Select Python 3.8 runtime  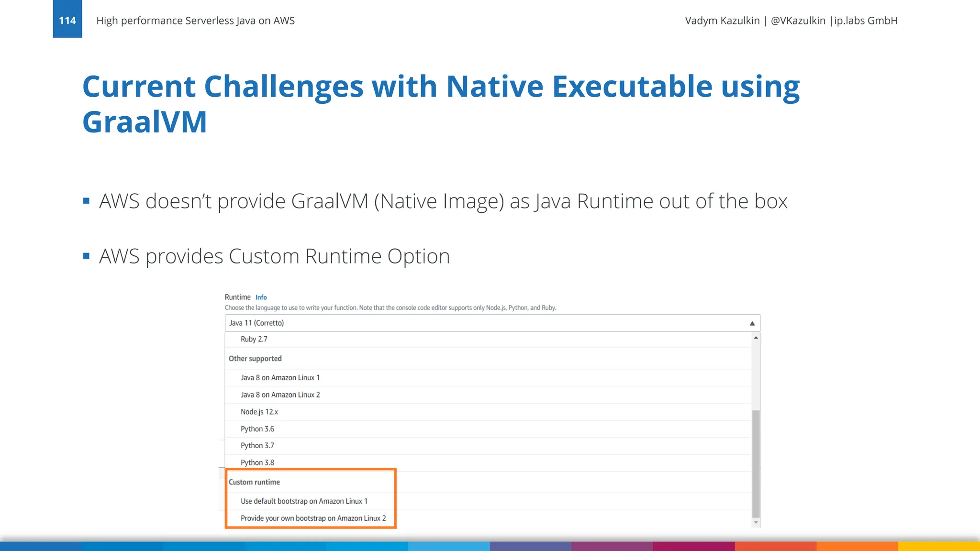(257, 463)
